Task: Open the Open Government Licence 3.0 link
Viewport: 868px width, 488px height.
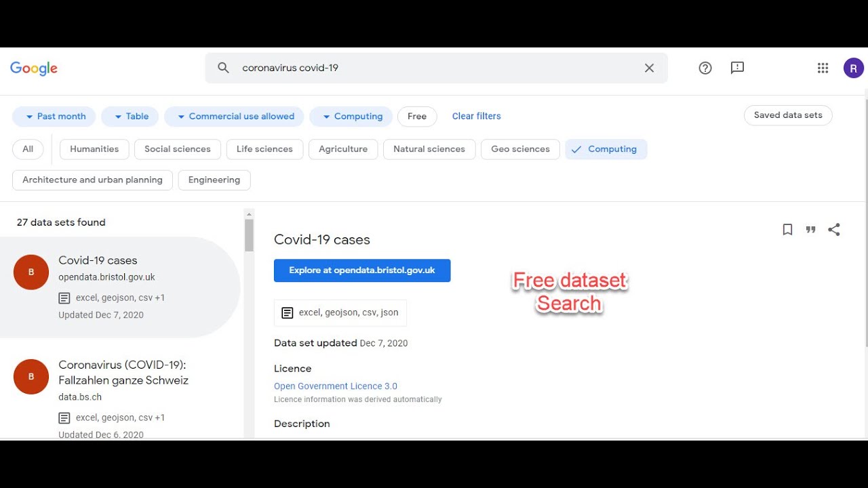Action: click(x=336, y=386)
